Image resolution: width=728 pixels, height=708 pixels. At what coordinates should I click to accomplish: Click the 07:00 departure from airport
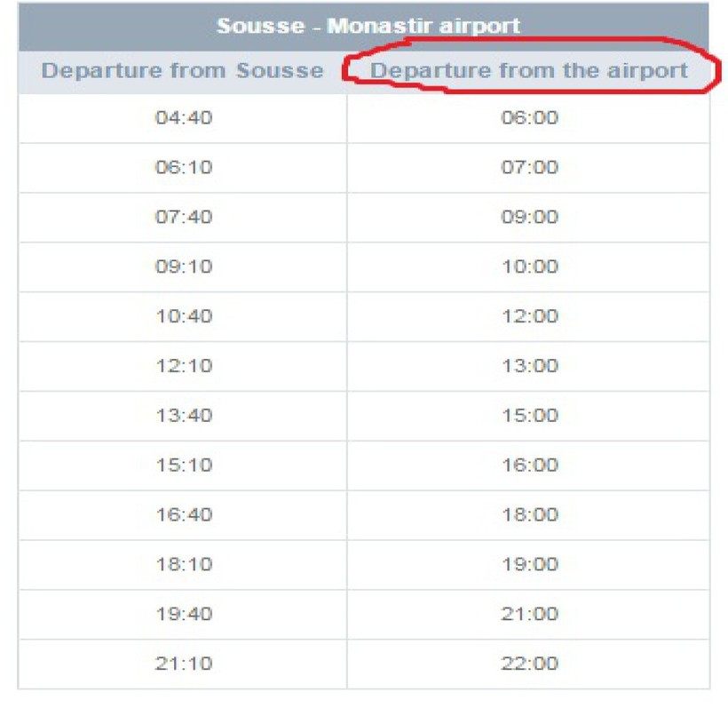tap(530, 168)
